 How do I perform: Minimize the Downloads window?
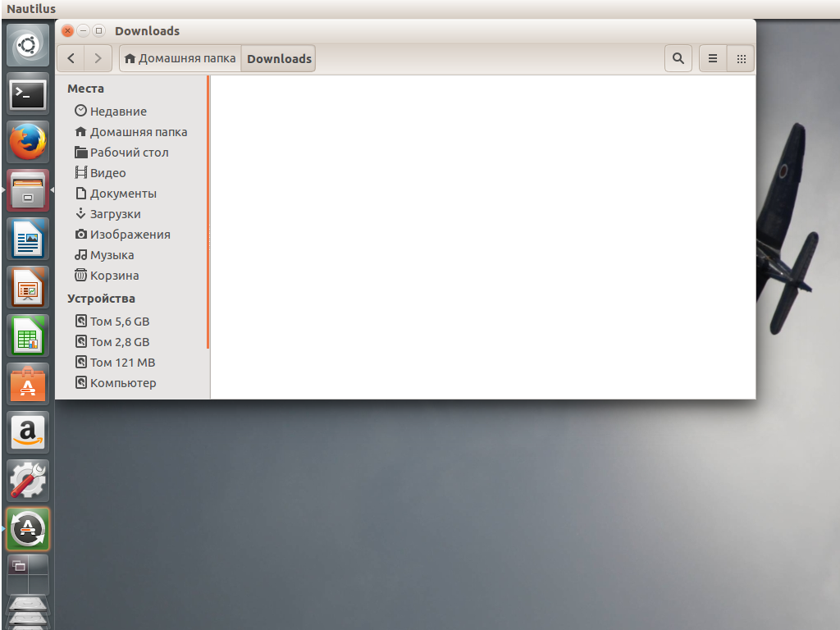(83, 31)
